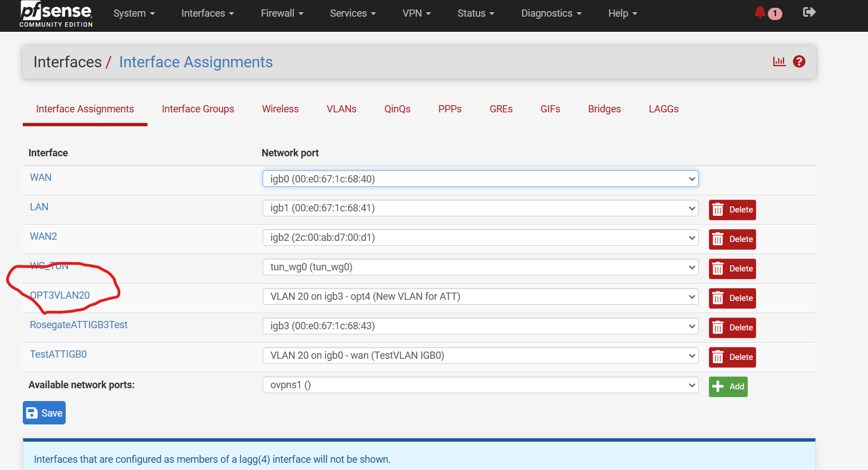The height and width of the screenshot is (470, 868).
Task: Switch to the QinQs tab
Action: pyautogui.click(x=397, y=109)
